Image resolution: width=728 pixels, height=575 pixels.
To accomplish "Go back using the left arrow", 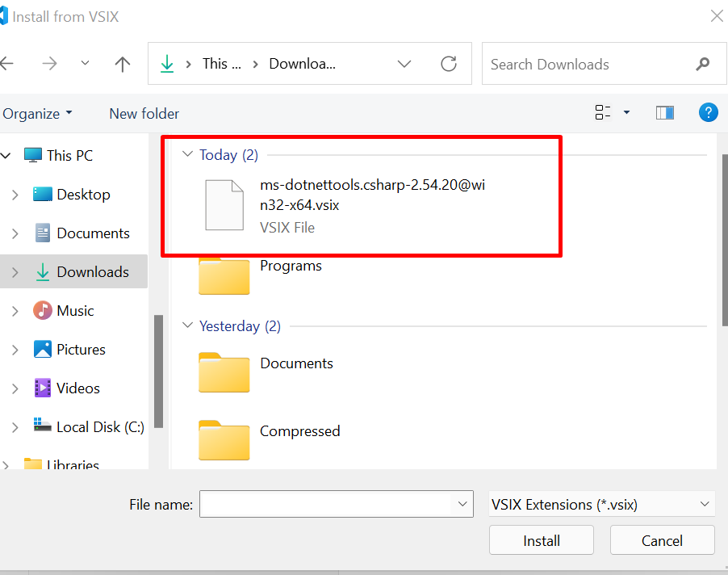I will (x=6, y=63).
